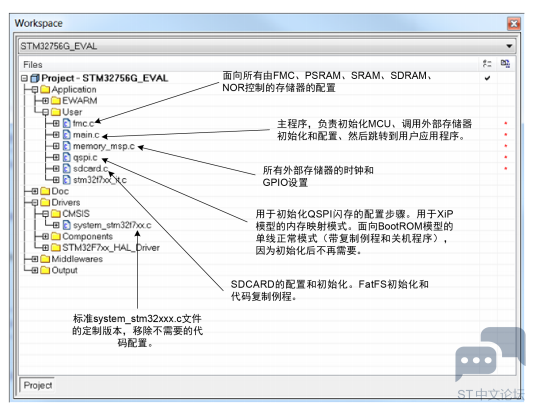Click the Drivers folder icon
Screen dimensions: 534x410
click(x=45, y=203)
